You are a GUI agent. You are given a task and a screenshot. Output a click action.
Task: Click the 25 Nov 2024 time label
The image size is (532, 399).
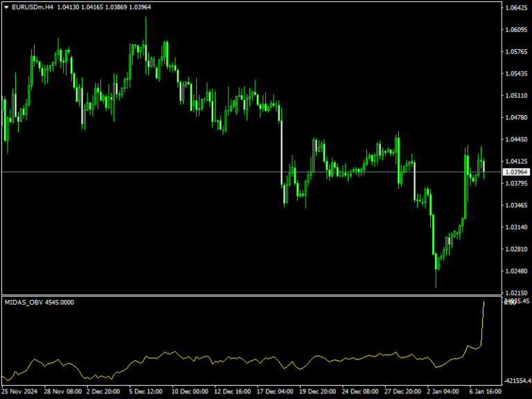coord(19,391)
